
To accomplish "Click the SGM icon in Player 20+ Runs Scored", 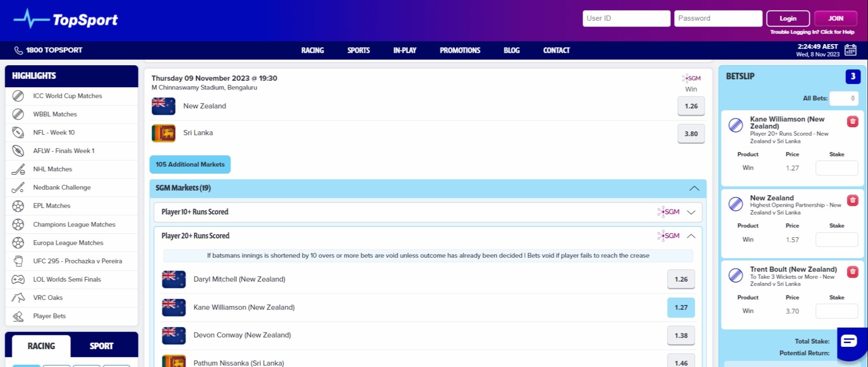I will coord(669,236).
